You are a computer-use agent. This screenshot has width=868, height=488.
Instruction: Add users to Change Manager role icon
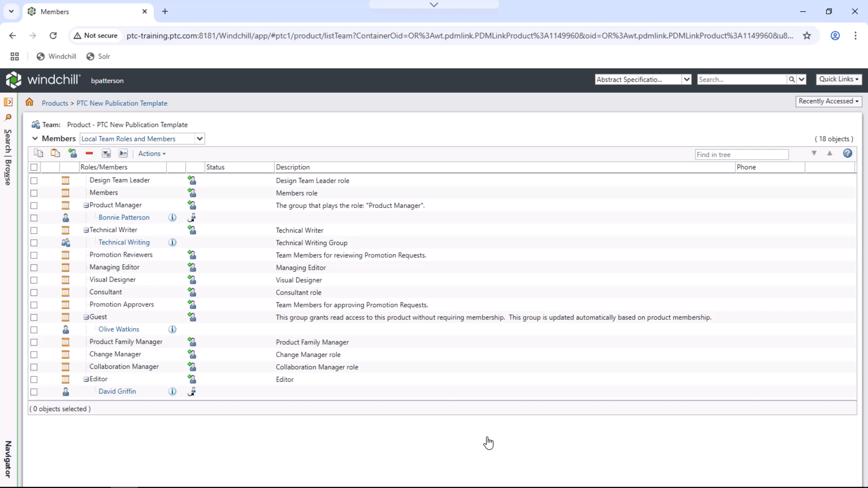click(192, 354)
